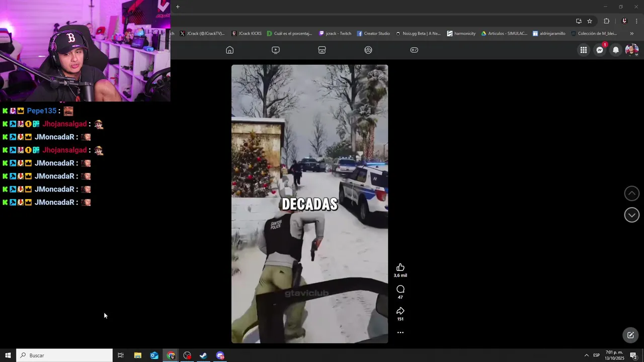Open the jcrack - Twitch bookmark
This screenshot has width=644, height=362.
[x=335, y=34]
